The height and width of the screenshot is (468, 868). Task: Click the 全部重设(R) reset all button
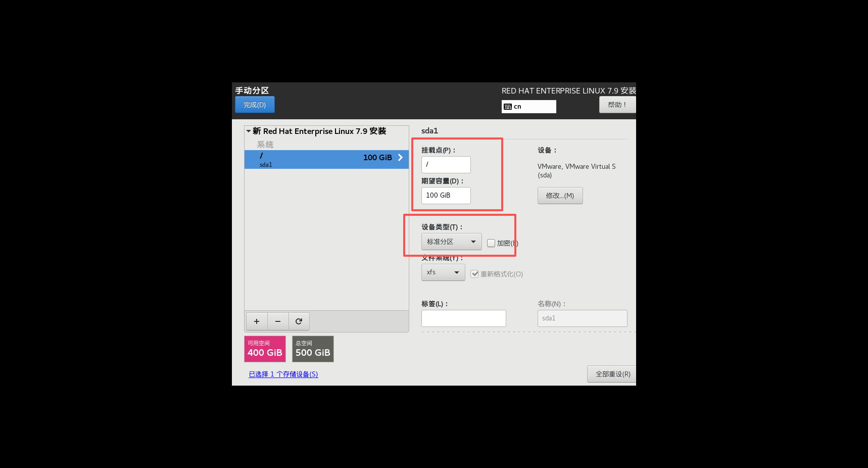[612, 374]
